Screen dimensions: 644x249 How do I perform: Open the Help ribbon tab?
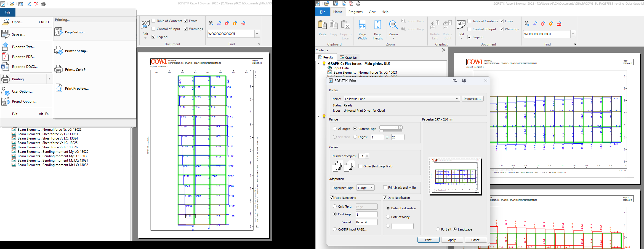[x=385, y=12]
